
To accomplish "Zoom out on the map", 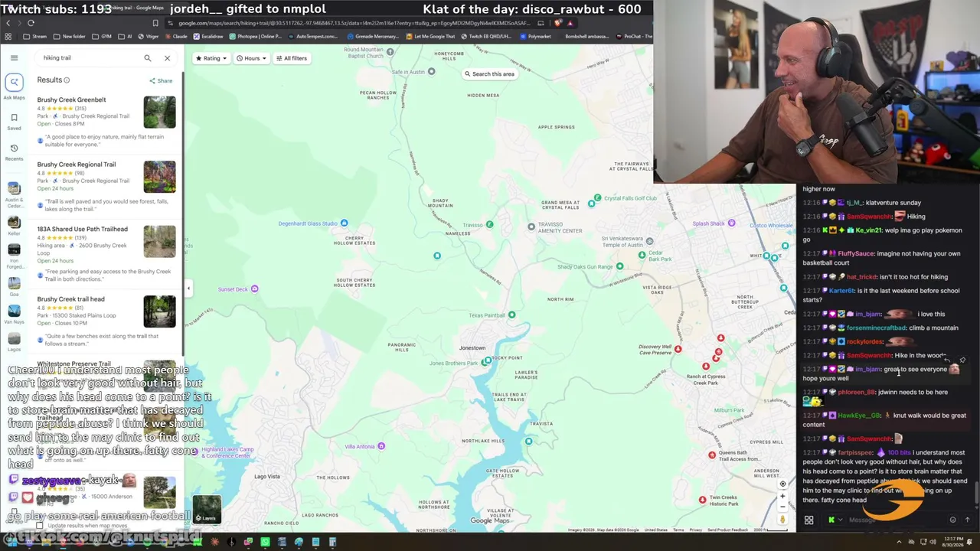I will click(x=782, y=506).
